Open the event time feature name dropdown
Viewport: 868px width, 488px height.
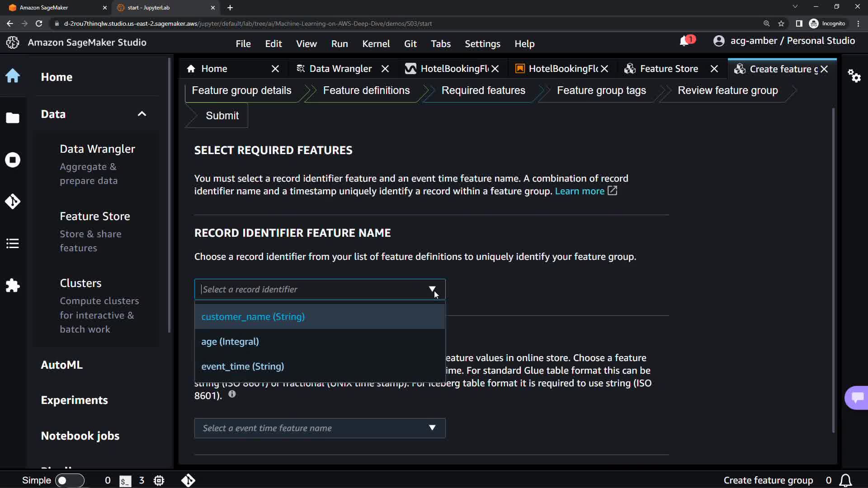320,428
